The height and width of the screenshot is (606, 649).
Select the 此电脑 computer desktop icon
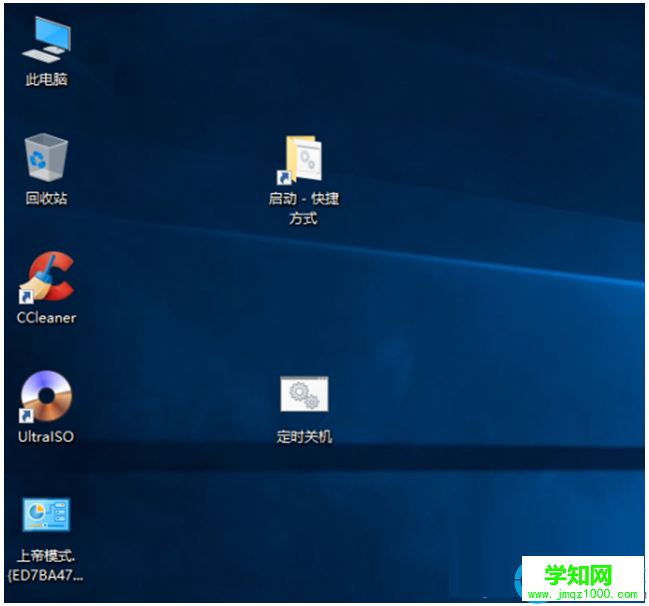(x=46, y=40)
